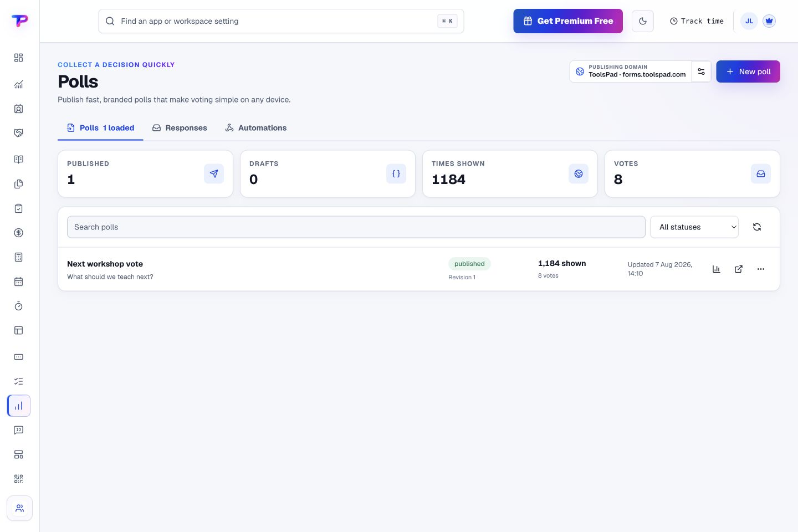
Task: Open publishing domain settings sliders button
Action: point(701,71)
